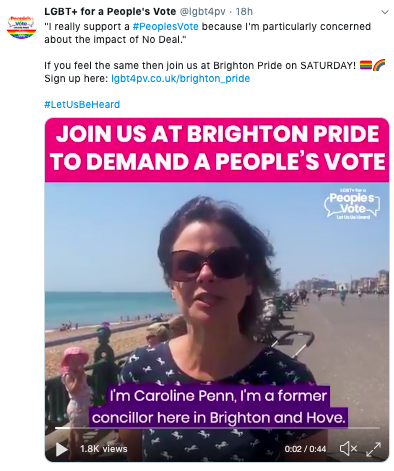Open the #PeoplesVote hashtag
Screen dimensions: 394x471
pos(165,27)
